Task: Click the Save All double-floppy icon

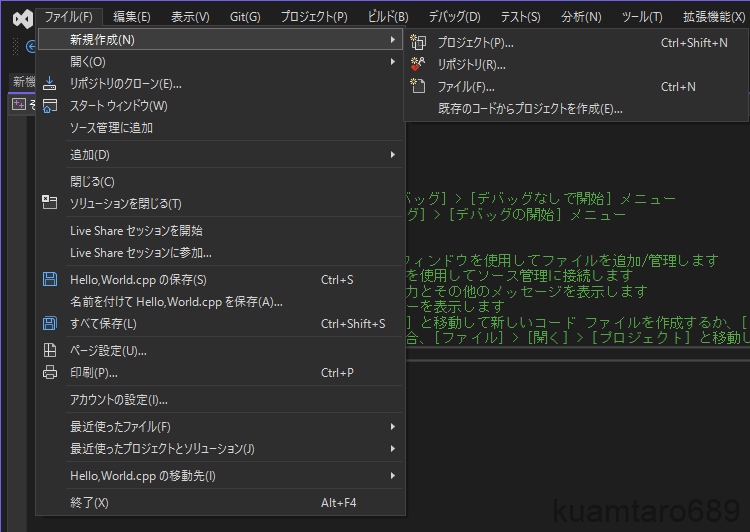Action: 50,323
